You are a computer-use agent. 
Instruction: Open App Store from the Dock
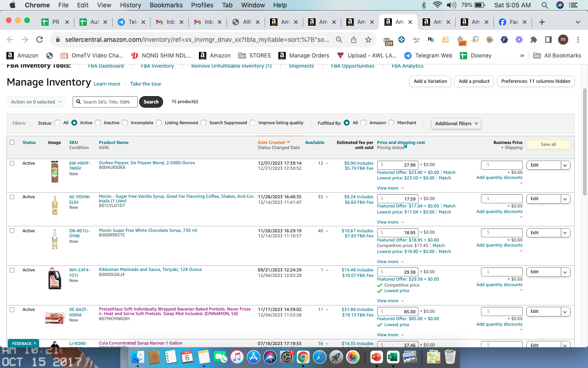(x=254, y=356)
